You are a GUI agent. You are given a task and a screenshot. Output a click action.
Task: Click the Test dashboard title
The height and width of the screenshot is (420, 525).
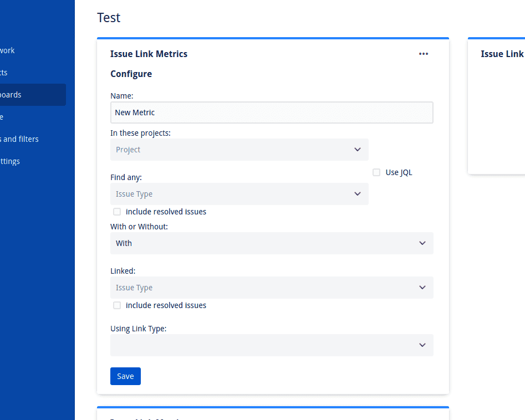point(109,18)
